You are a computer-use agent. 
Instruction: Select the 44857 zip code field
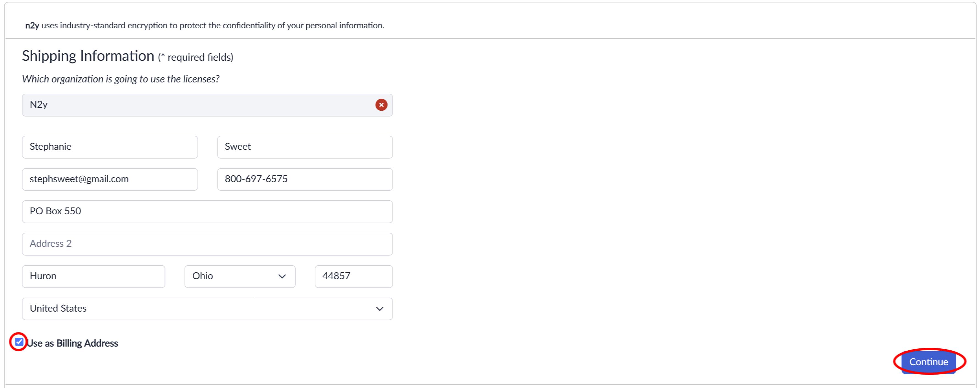tap(353, 276)
